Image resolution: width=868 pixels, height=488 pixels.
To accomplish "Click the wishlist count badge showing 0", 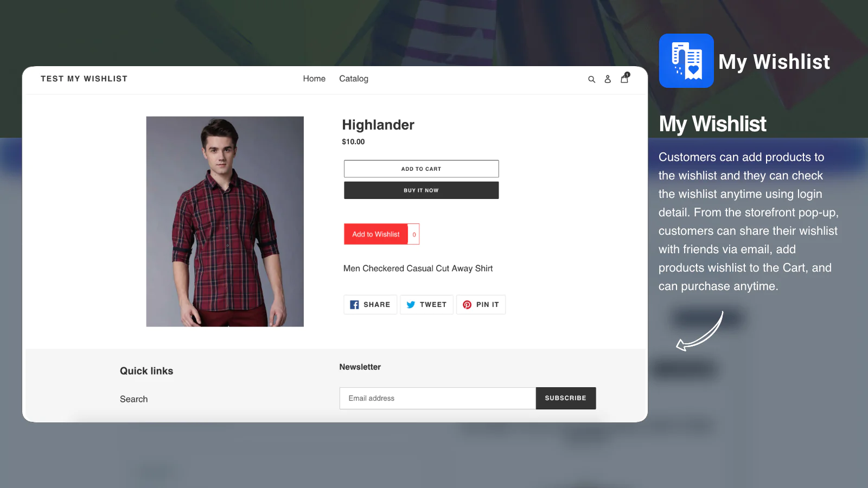I will [x=414, y=234].
